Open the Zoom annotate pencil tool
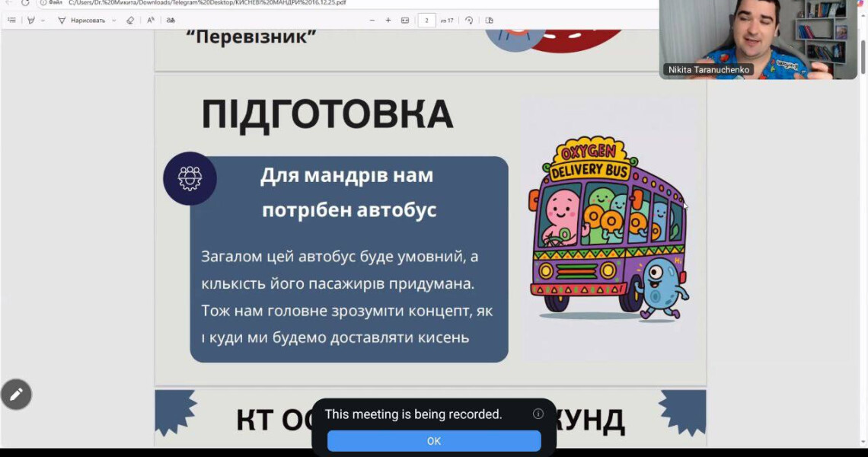 click(17, 395)
